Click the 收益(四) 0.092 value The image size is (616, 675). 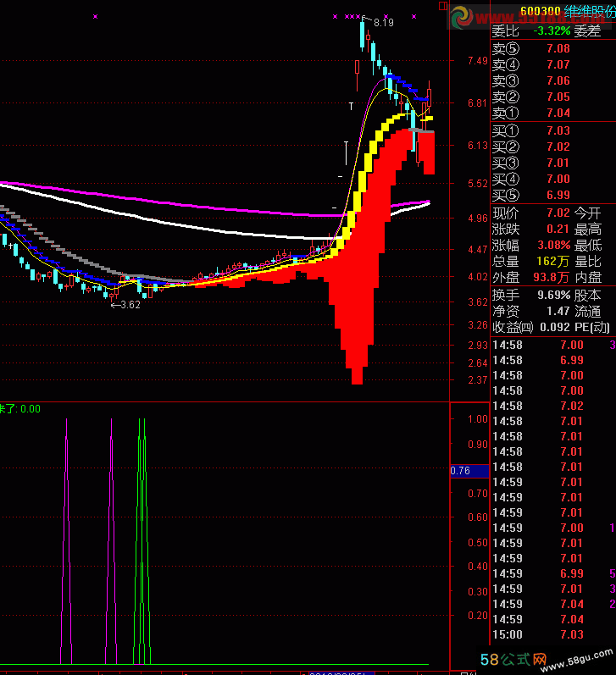click(555, 328)
